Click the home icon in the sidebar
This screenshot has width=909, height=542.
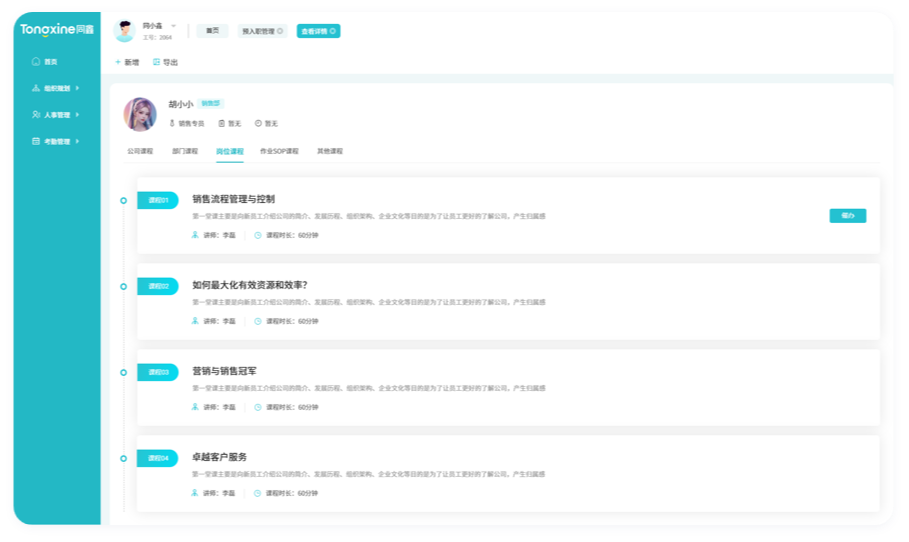36,61
